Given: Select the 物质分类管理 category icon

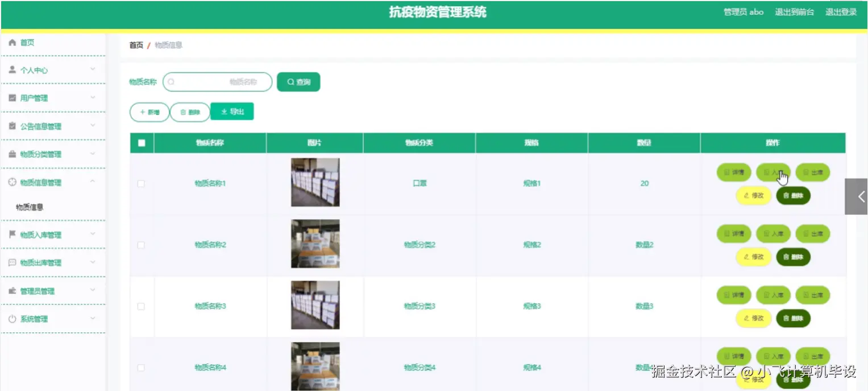Looking at the screenshot, I should click(x=11, y=154).
